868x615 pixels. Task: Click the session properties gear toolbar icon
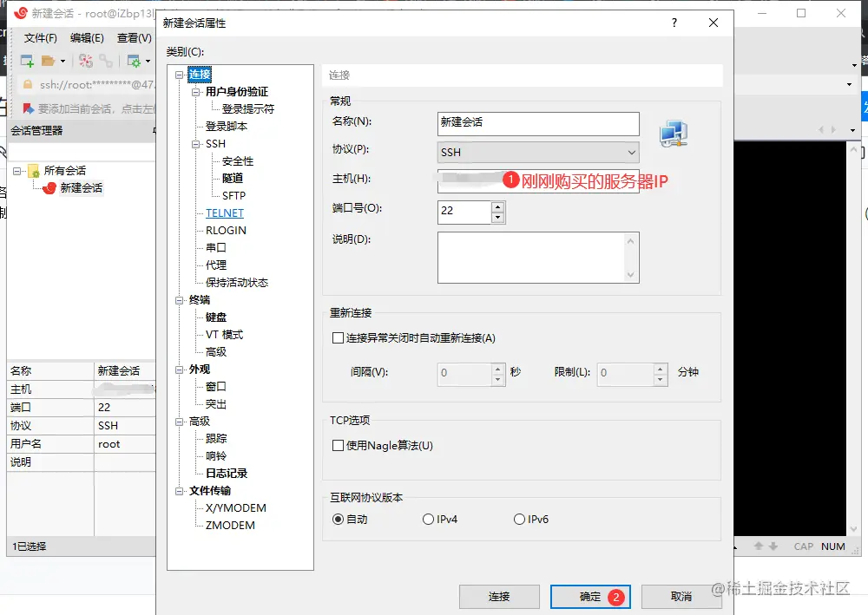click(x=134, y=61)
